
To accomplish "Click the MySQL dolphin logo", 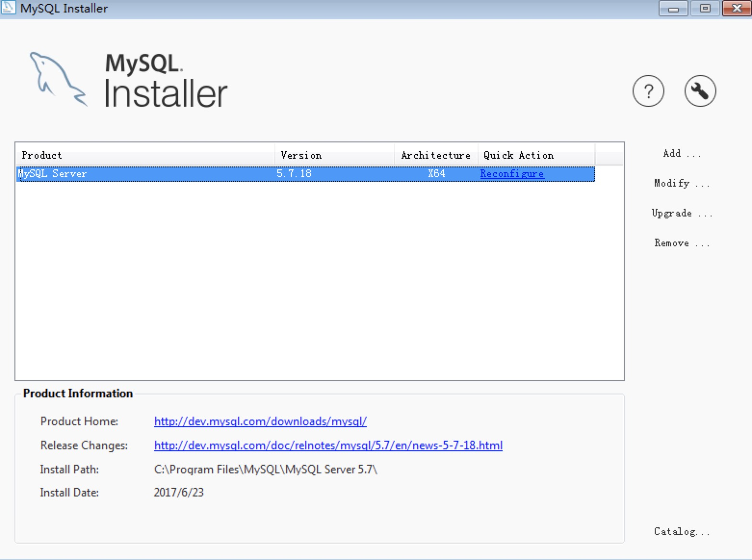I will click(58, 79).
